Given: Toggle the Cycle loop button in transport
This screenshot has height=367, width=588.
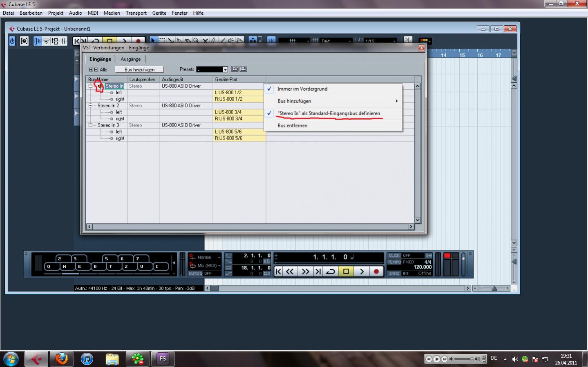Looking at the screenshot, I should click(x=330, y=271).
